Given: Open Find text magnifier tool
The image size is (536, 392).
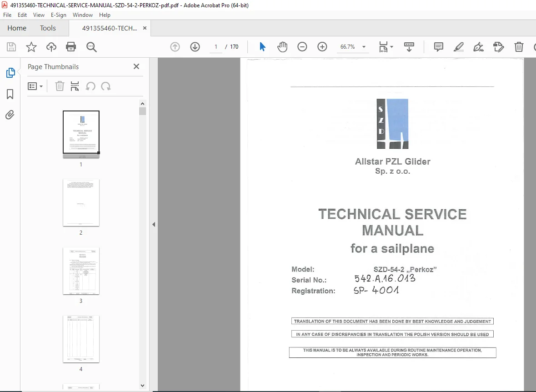Looking at the screenshot, I should 91,47.
